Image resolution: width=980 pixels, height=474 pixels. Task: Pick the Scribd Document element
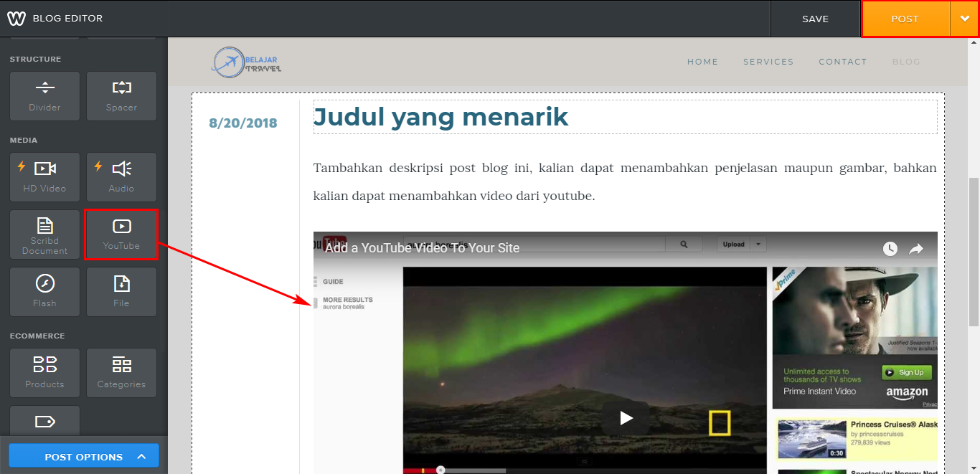pos(44,234)
